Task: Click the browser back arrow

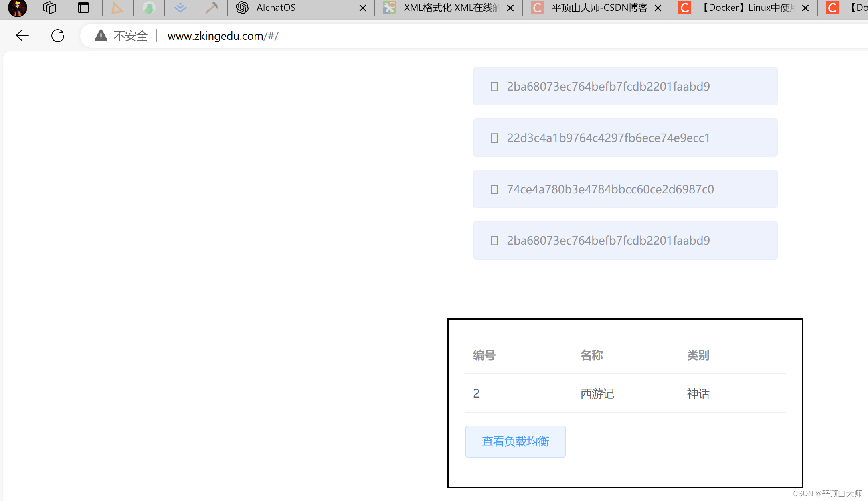Action: pos(22,36)
